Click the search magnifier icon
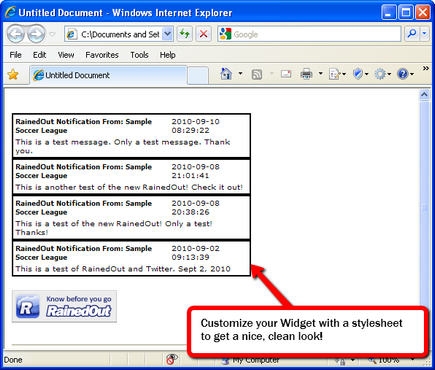435x370 pixels. (412, 34)
